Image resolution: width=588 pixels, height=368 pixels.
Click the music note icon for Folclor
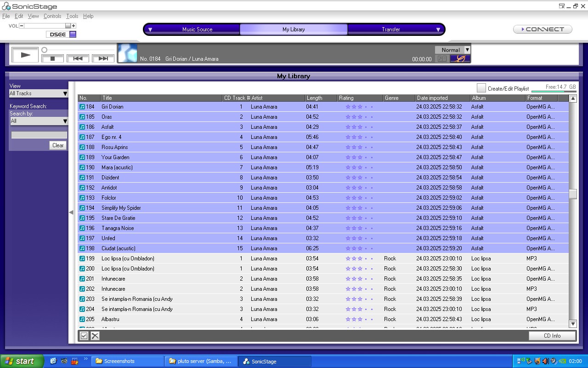pyautogui.click(x=82, y=198)
